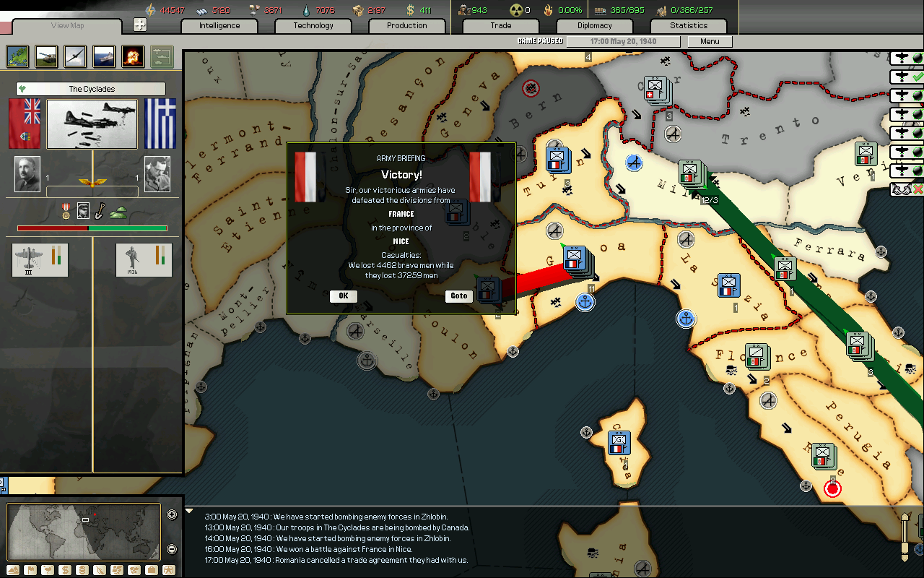The height and width of the screenshot is (578, 924).
Task: Open the Trade tab
Action: [x=501, y=25]
